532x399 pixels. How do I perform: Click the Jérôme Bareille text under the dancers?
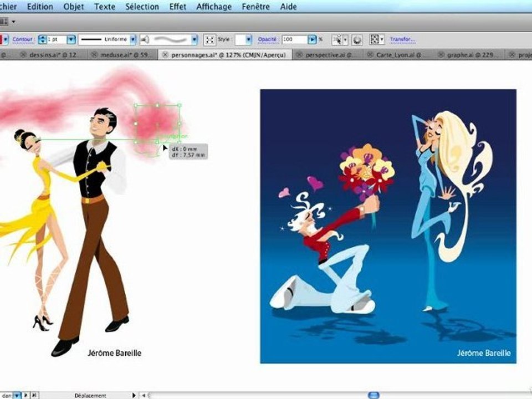pos(114,353)
